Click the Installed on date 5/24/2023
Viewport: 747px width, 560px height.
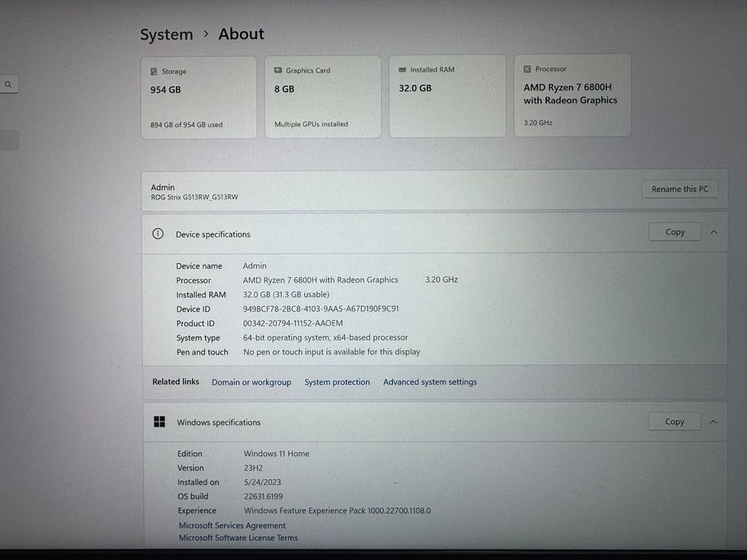(263, 482)
